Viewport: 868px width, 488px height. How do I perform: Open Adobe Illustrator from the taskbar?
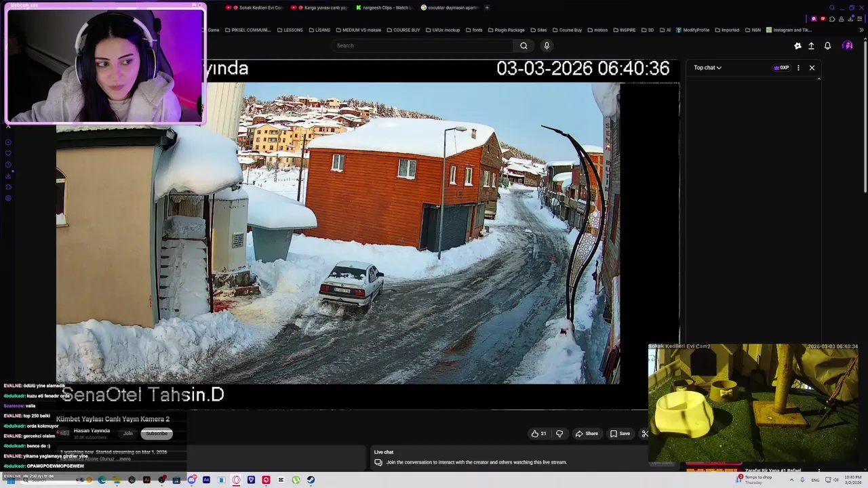click(x=146, y=480)
